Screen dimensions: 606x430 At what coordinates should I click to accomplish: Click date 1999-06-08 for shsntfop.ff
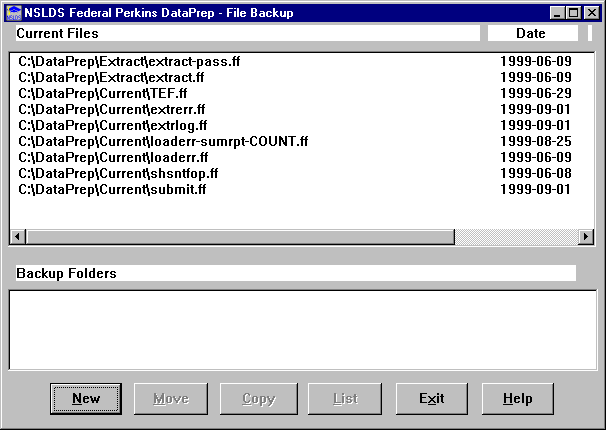[x=536, y=173]
